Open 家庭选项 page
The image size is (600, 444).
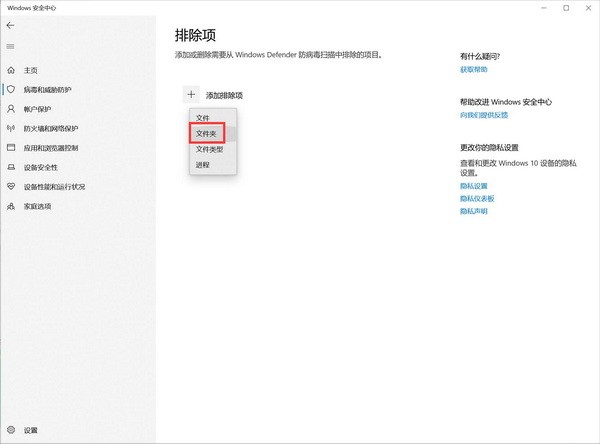click(37, 206)
